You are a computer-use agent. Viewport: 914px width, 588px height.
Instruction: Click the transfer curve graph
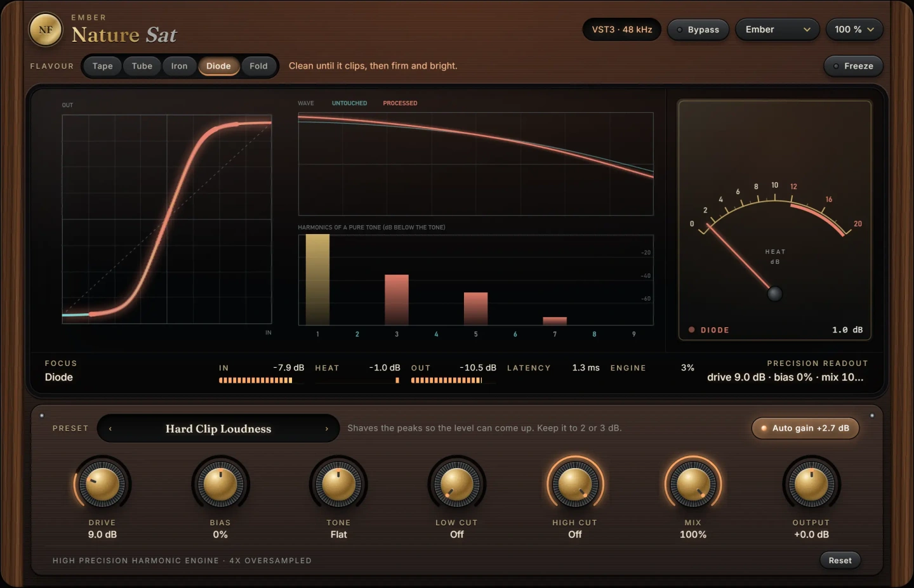(167, 219)
